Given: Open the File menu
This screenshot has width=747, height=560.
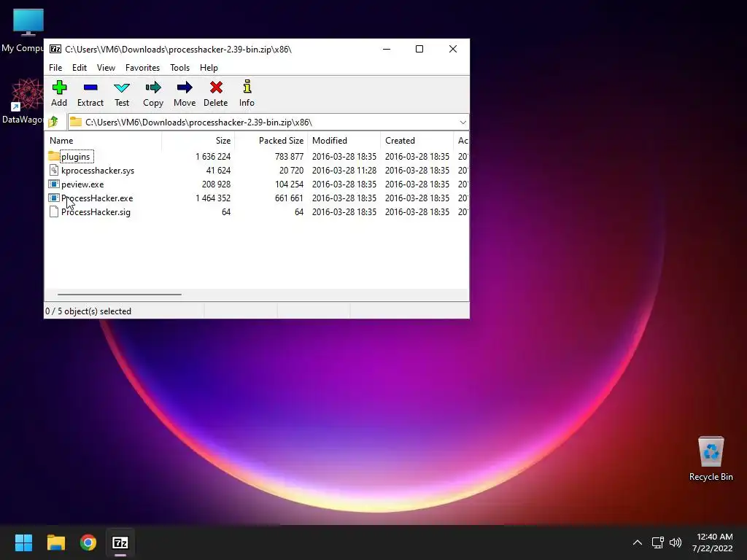Looking at the screenshot, I should point(55,68).
